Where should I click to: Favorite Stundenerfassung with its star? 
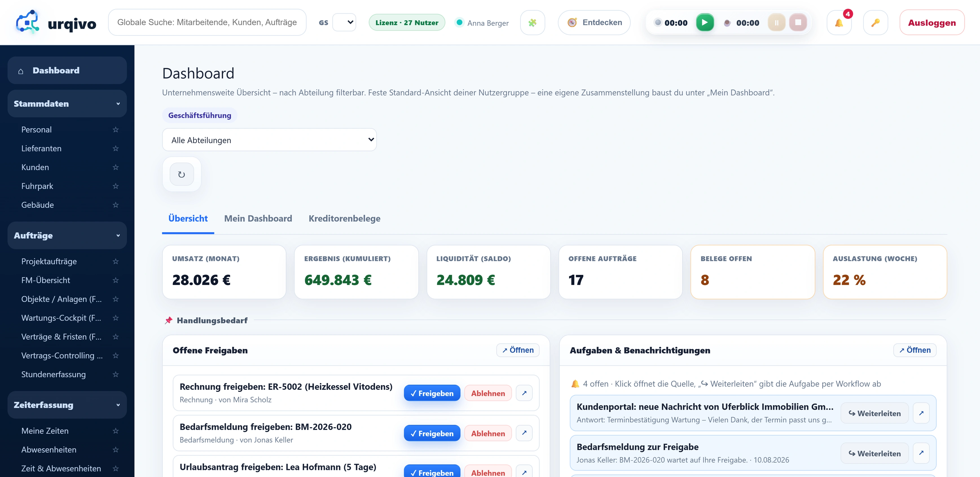[116, 374]
